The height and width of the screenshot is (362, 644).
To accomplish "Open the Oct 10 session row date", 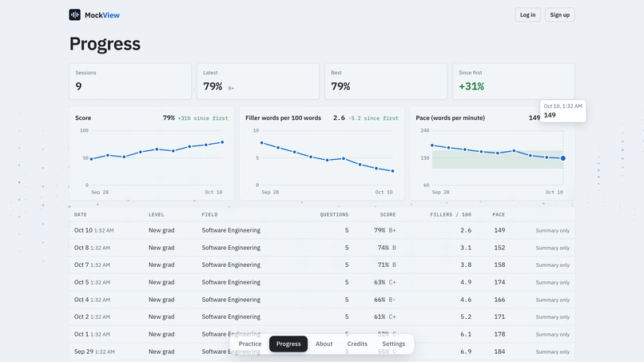I will [93, 230].
